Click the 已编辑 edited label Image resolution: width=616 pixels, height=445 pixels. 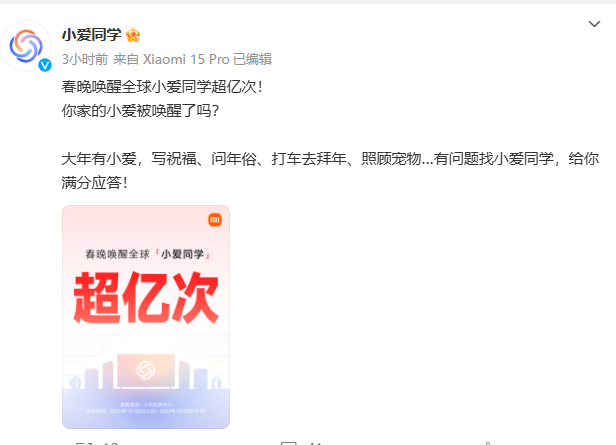(x=253, y=59)
